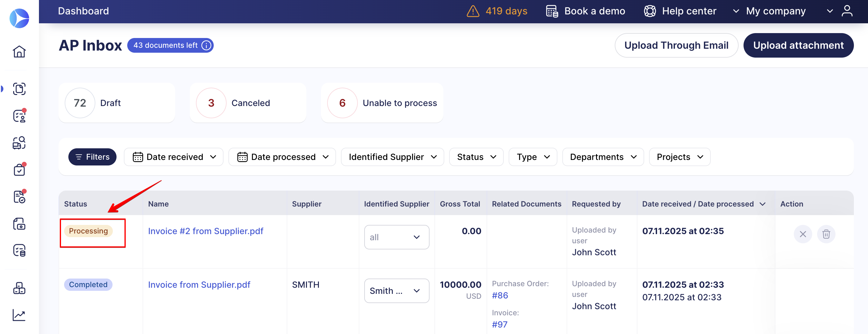Open the Type filter dropdown

click(x=533, y=157)
